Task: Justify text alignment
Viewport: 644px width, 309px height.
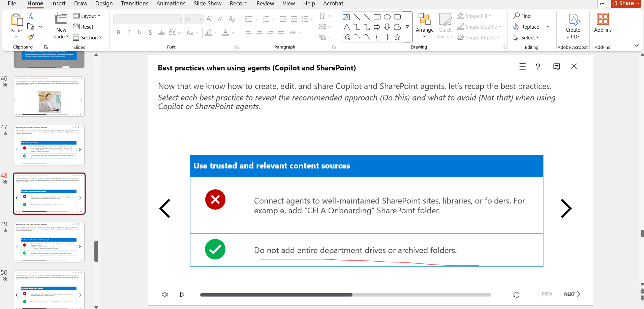Action: tap(281, 33)
